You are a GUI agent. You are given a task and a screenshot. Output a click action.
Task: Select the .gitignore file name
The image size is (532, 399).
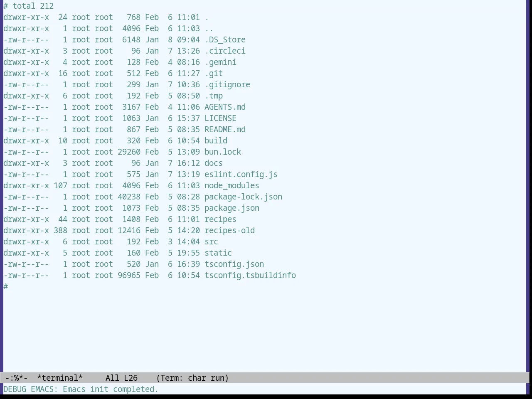click(227, 85)
